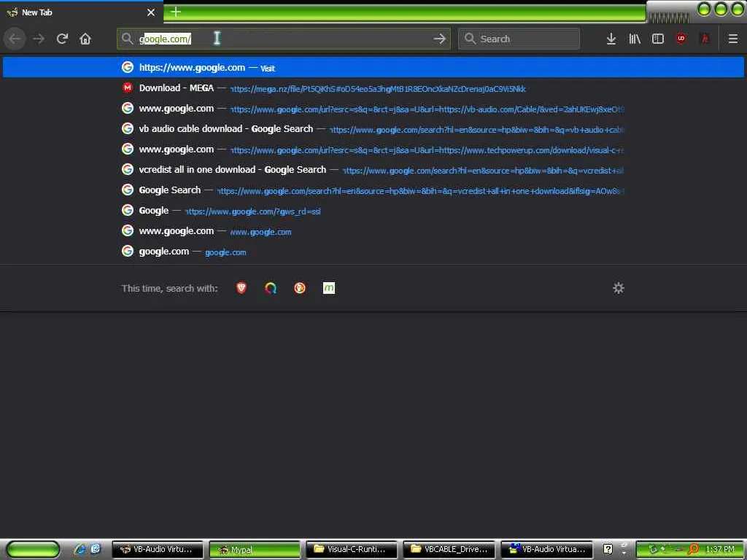Open search settings gear
The height and width of the screenshot is (560, 747).
click(x=619, y=287)
